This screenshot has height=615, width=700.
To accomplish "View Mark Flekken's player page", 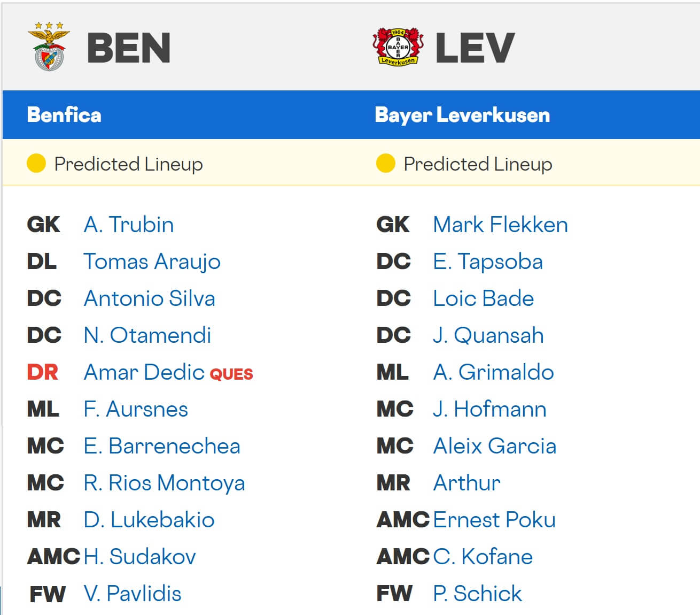I will point(500,225).
